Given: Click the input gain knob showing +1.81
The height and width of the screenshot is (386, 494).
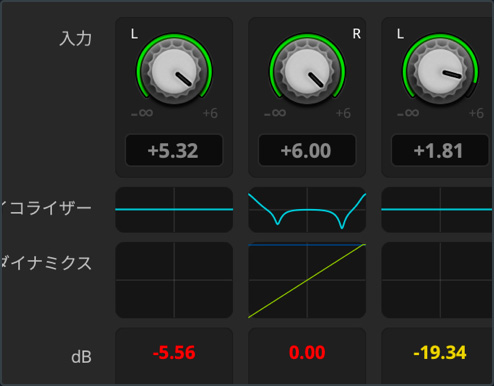Looking at the screenshot, I should (440, 71).
